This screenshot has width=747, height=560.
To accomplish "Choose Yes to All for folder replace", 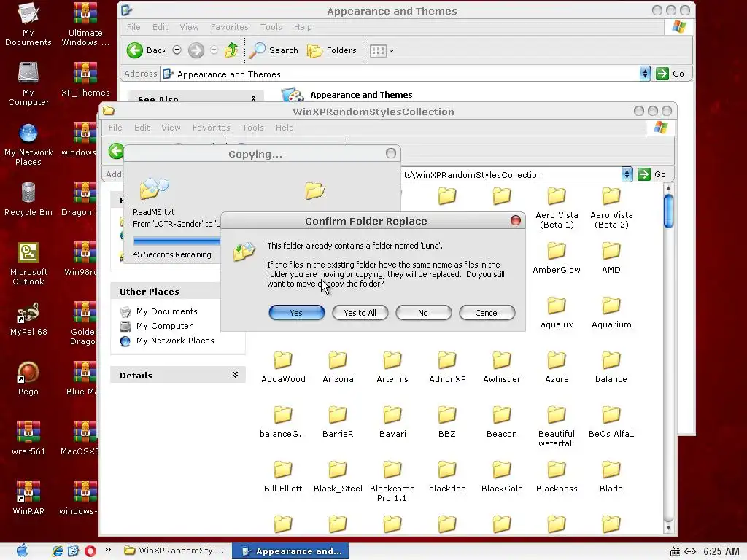I will coord(360,313).
